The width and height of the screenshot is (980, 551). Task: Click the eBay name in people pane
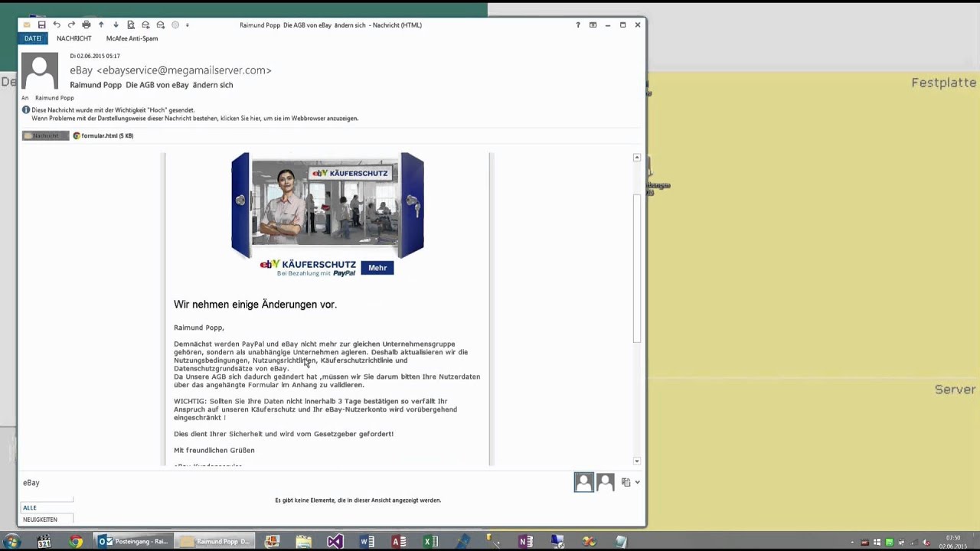click(31, 483)
